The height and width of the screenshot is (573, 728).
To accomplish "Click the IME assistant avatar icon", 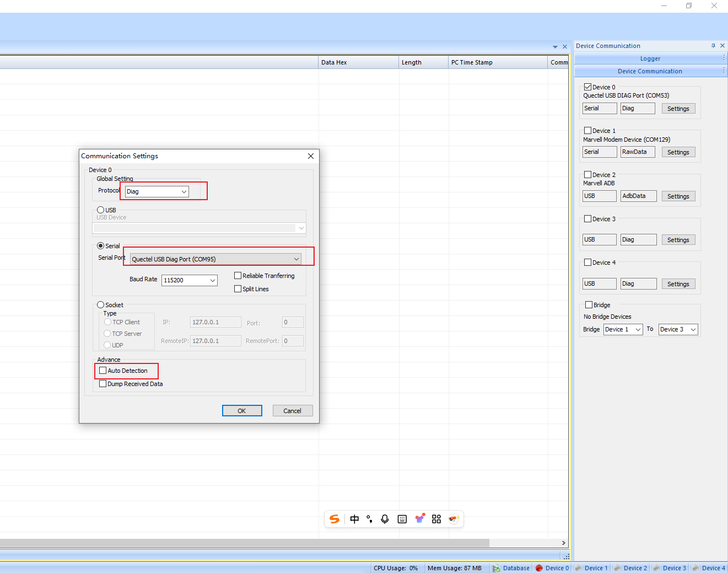I will [454, 519].
